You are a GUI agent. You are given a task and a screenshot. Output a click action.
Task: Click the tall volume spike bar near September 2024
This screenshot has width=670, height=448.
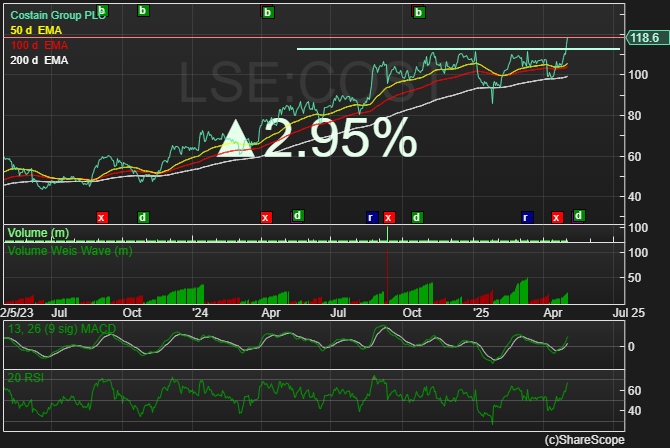(x=388, y=233)
